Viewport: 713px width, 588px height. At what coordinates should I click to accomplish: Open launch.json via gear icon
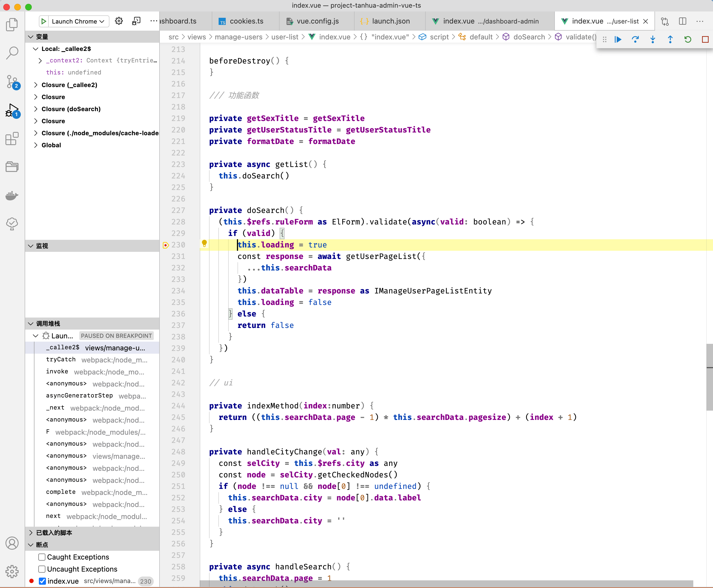click(x=118, y=21)
